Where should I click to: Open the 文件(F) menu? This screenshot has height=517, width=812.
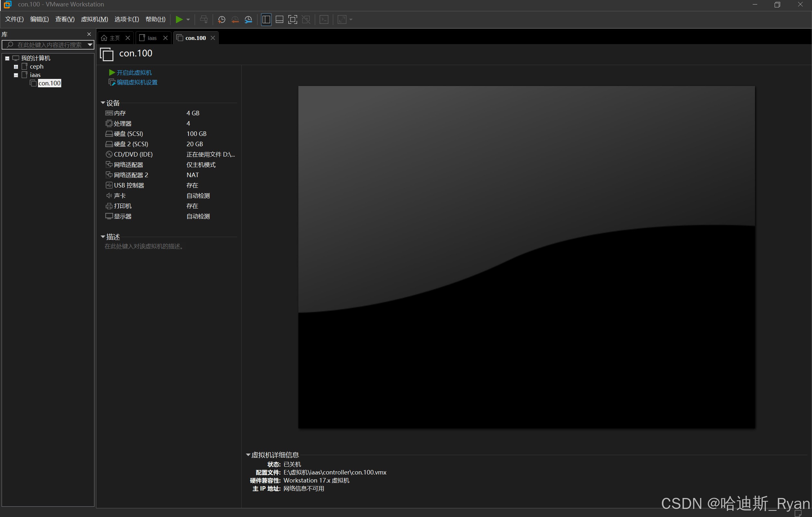14,19
